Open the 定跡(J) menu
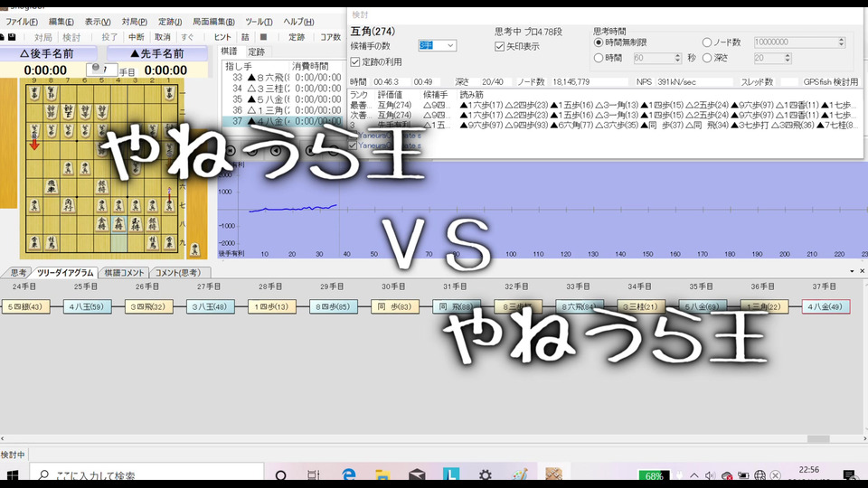 [x=170, y=22]
